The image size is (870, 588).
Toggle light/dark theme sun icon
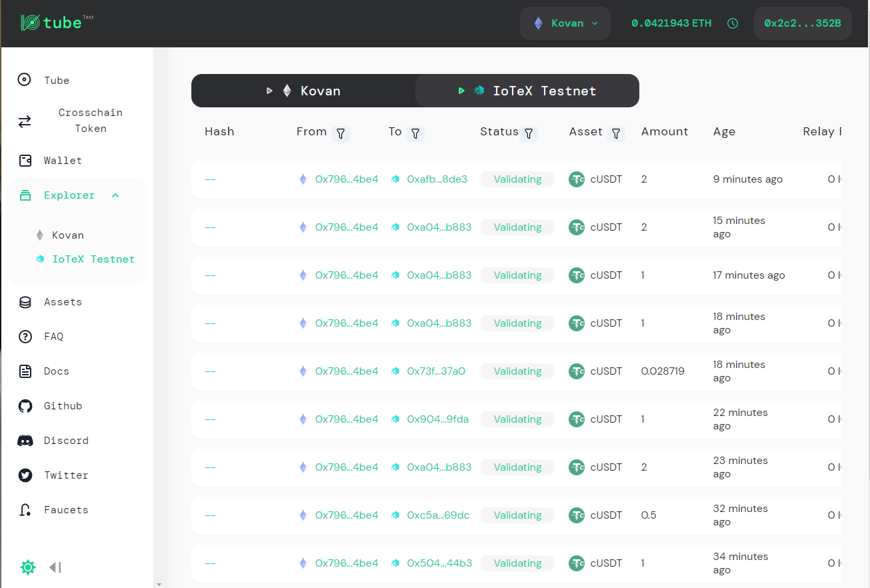click(x=28, y=567)
